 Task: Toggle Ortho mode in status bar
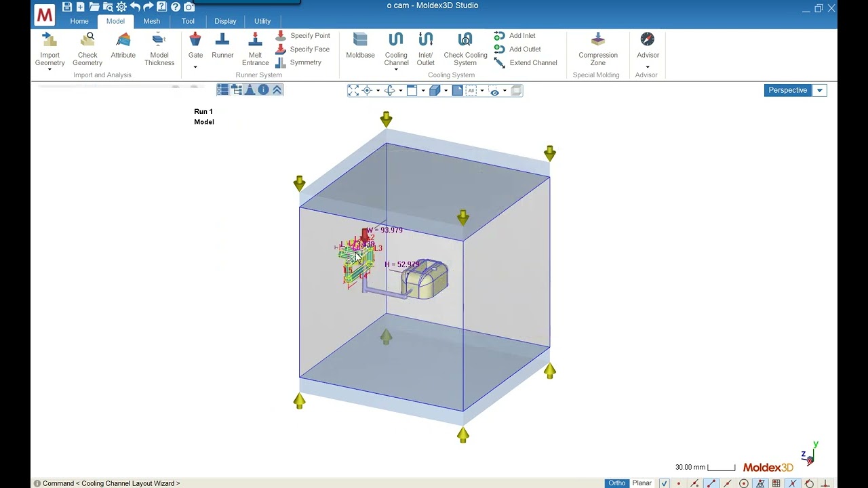[617, 483]
